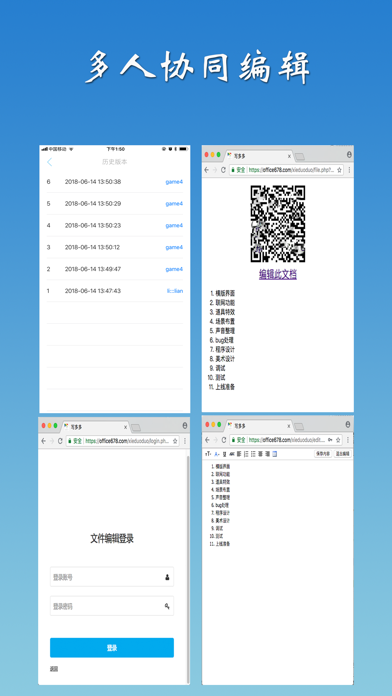Select timestamp 2018-06-14 13:50:38

pos(93,182)
